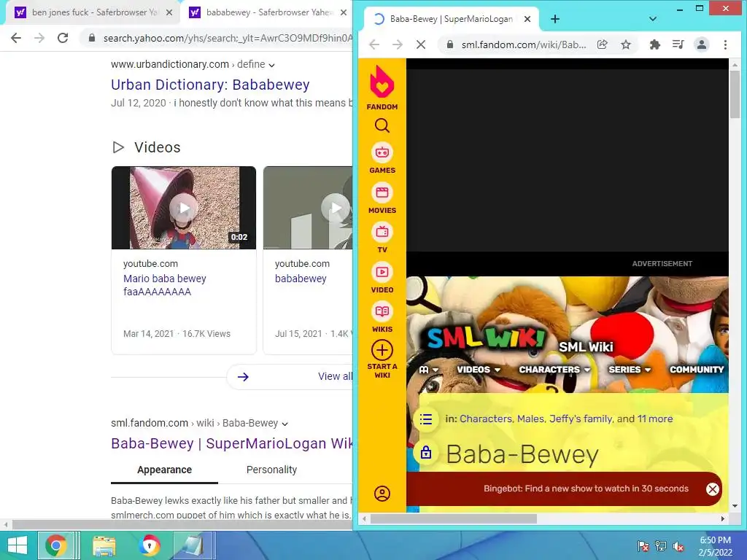This screenshot has width=747, height=560.
Task: Open the Characters category link
Action: pos(486,419)
